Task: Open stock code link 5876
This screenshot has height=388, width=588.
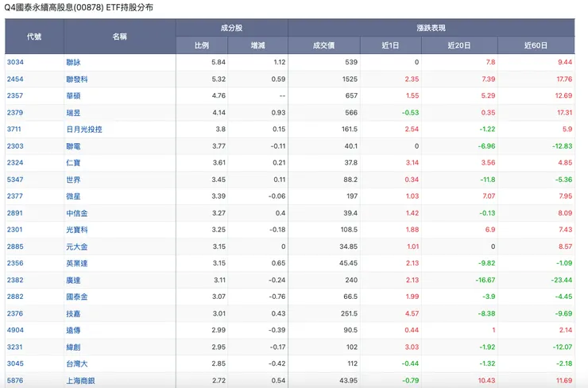Action: click(15, 380)
